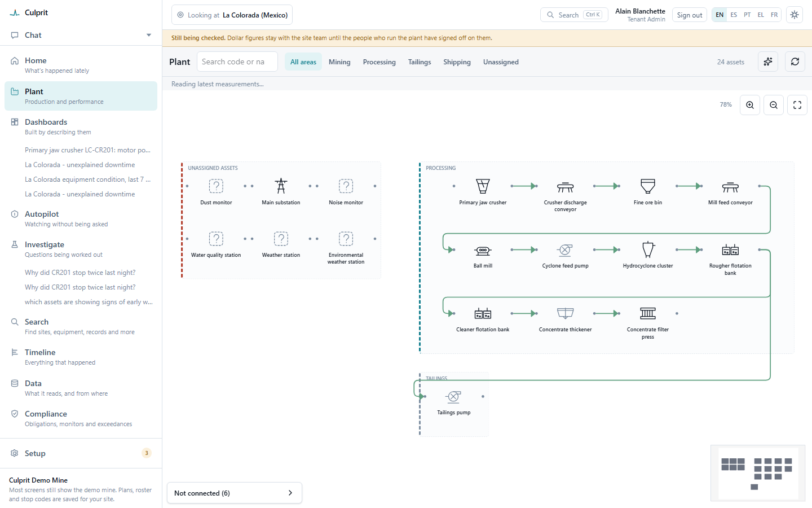The height and width of the screenshot is (508, 812).
Task: Select the Tailings pump icon
Action: pos(453,397)
